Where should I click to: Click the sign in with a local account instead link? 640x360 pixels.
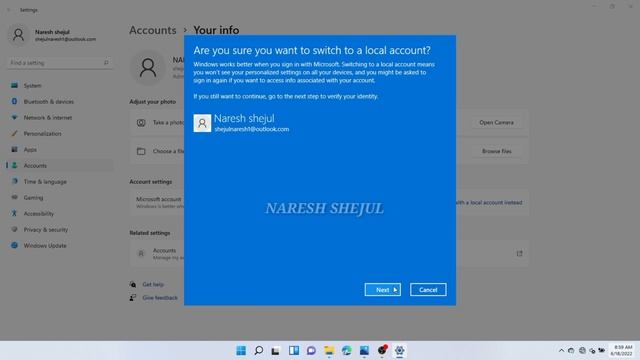coord(489,202)
